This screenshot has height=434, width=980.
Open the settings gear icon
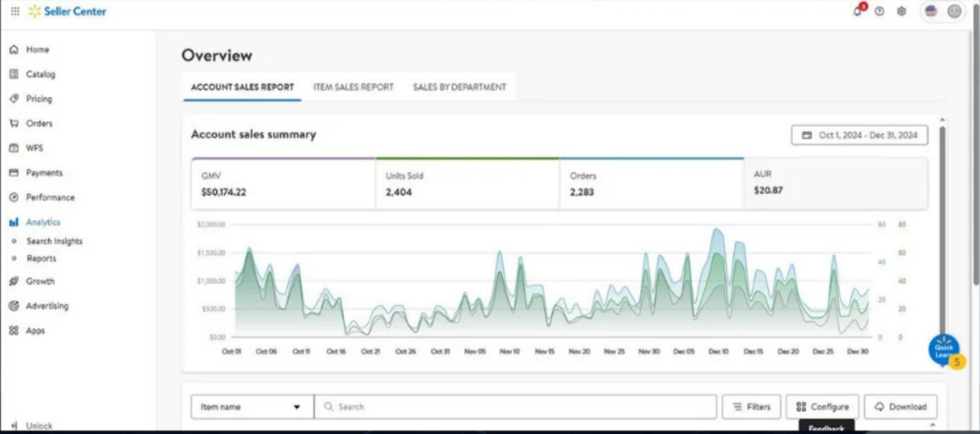tap(902, 12)
